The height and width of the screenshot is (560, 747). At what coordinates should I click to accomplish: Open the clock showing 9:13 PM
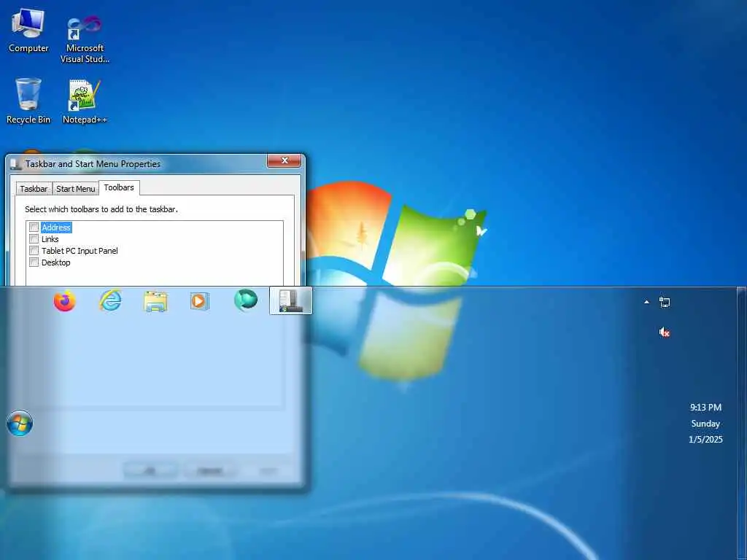pos(705,408)
